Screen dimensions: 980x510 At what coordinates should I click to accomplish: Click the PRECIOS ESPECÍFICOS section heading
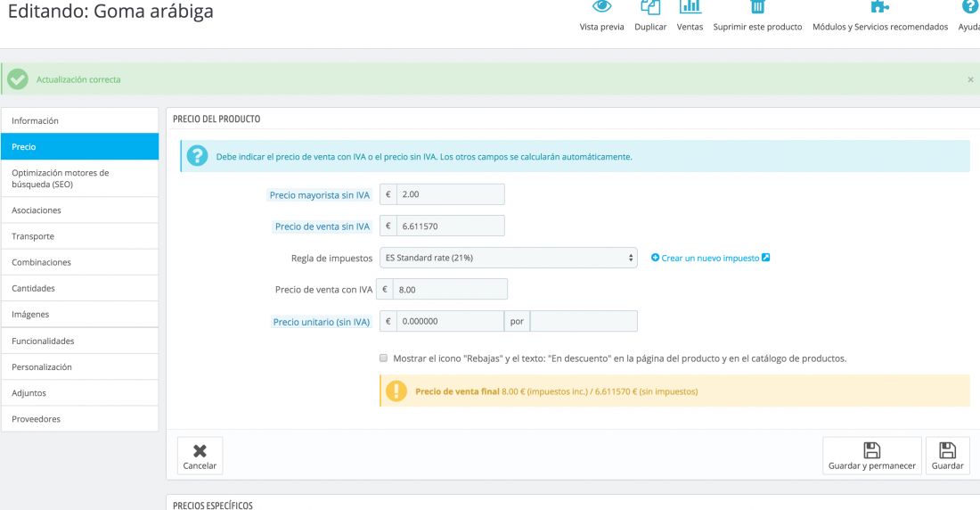pos(213,505)
